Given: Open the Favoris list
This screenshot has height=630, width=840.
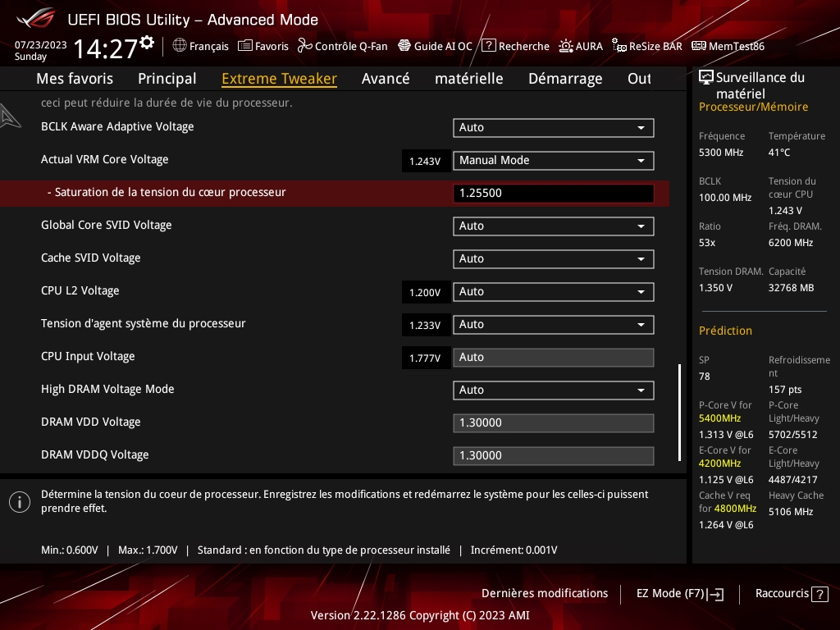Looking at the screenshot, I should [263, 46].
